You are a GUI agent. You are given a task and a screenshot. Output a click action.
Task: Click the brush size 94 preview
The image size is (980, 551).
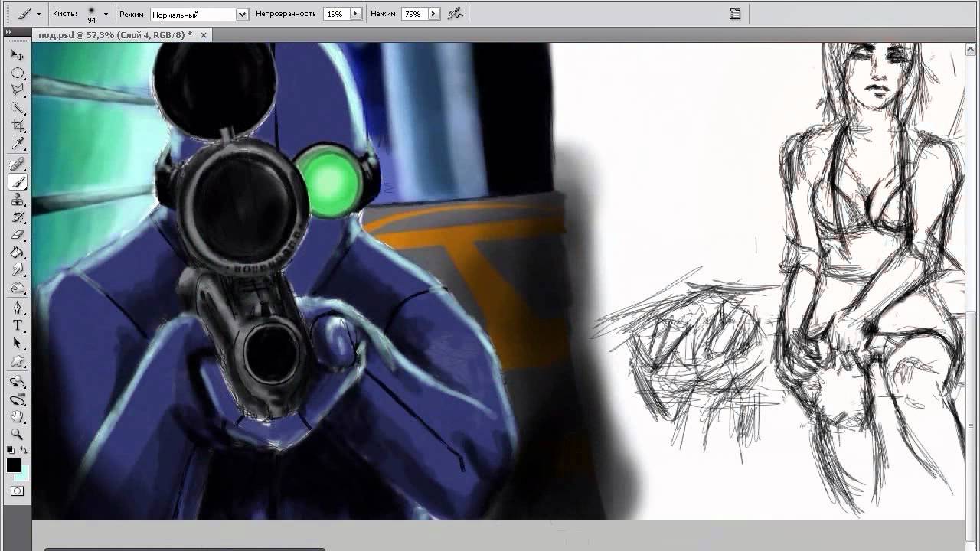[x=92, y=15]
